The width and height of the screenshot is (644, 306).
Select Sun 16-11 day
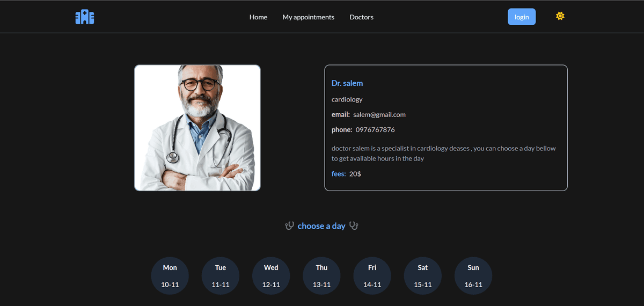pyautogui.click(x=473, y=276)
